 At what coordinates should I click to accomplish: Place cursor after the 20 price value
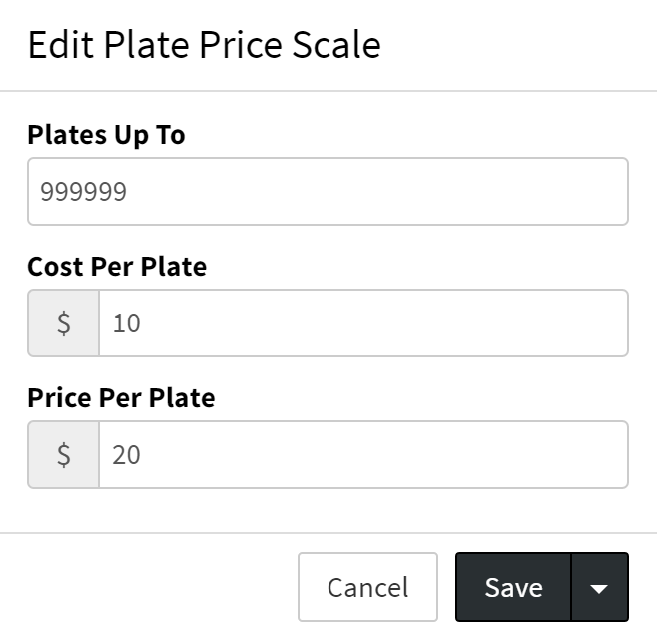pyautogui.click(x=144, y=455)
